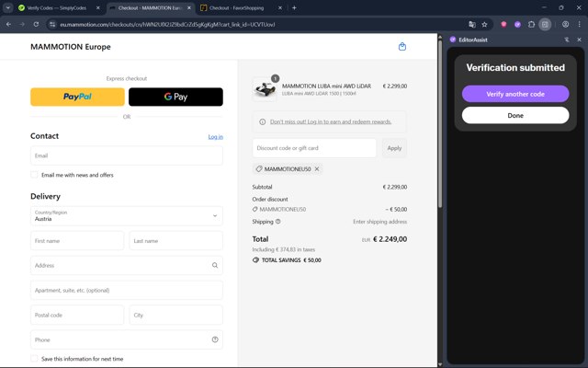Image resolution: width=588 pixels, height=368 pixels.
Task: Click the browser address bar URL
Action: point(167,25)
